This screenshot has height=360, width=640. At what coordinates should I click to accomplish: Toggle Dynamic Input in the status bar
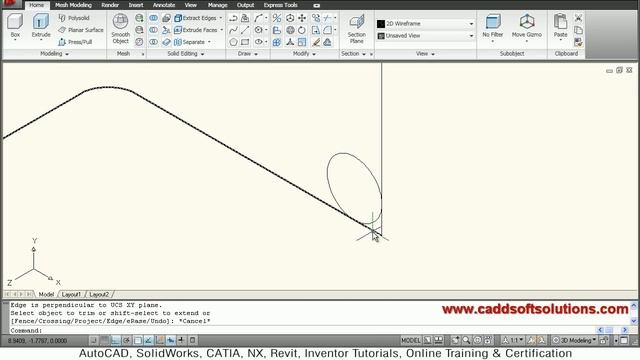[171, 340]
